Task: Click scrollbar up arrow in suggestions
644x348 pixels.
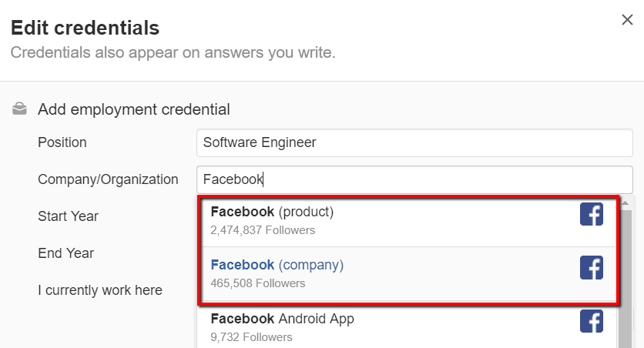Action: pos(625,203)
